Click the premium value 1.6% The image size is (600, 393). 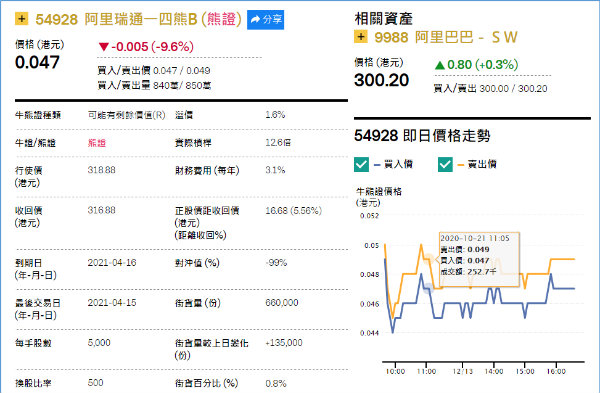[275, 115]
